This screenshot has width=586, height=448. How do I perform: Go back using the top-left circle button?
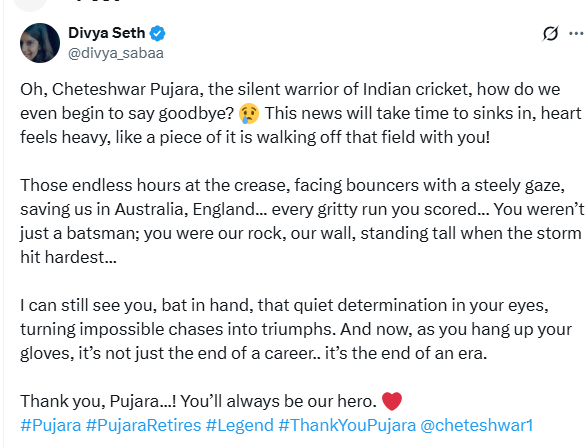29,4
